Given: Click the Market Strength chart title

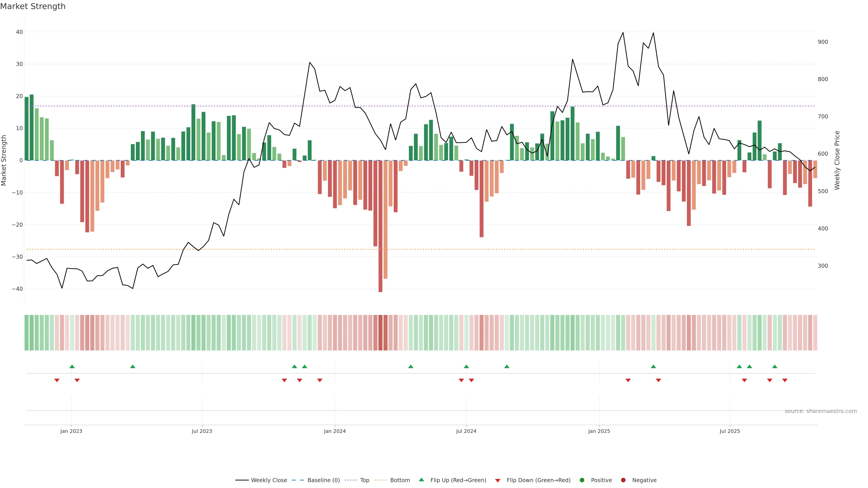Looking at the screenshot, I should 33,6.
